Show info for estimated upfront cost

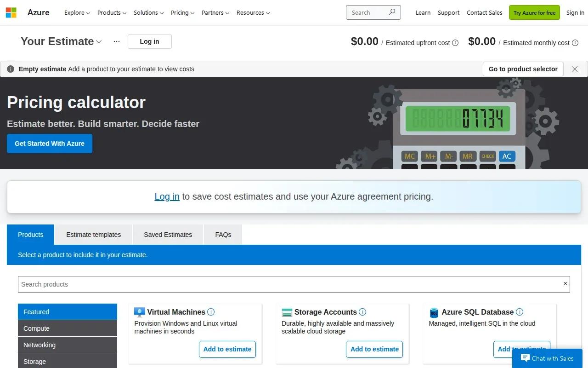click(x=455, y=43)
